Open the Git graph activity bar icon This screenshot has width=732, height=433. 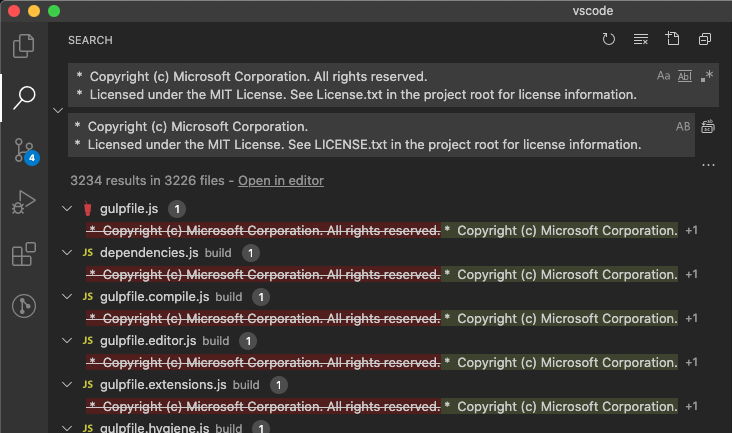point(24,306)
